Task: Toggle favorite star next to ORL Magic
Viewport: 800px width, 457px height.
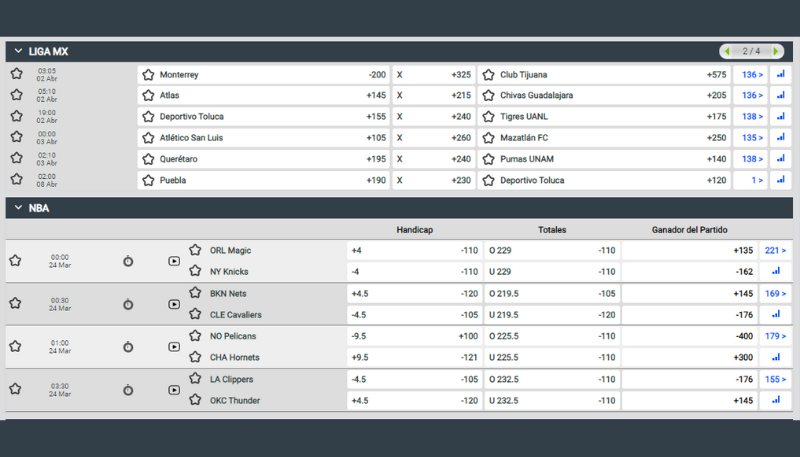Action: tap(196, 250)
